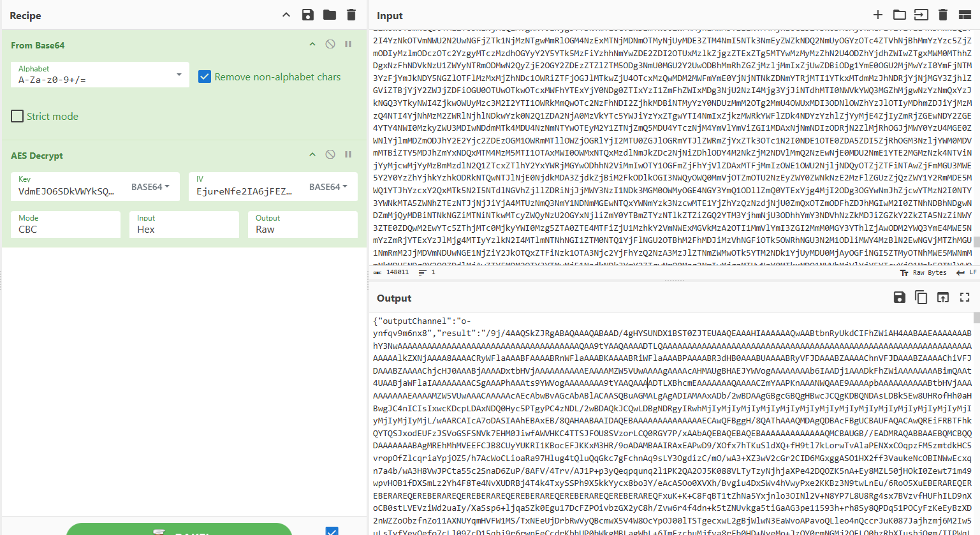Add a new input tab

click(878, 15)
